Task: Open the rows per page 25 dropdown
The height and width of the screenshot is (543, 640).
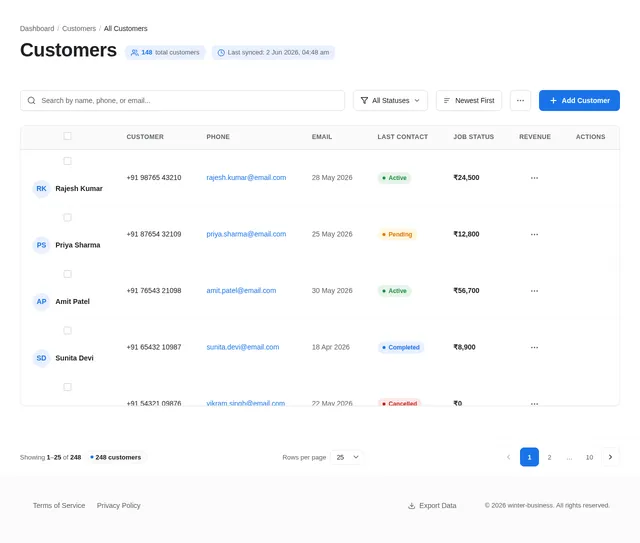Action: pyautogui.click(x=347, y=457)
